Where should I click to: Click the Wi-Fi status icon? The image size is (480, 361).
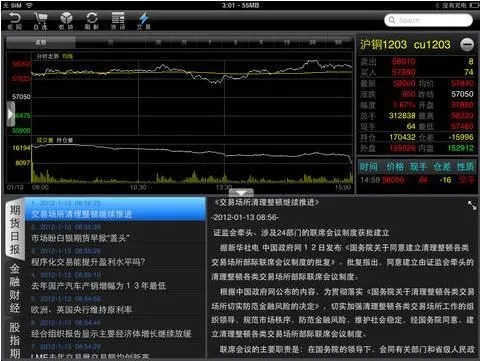(x=29, y=5)
